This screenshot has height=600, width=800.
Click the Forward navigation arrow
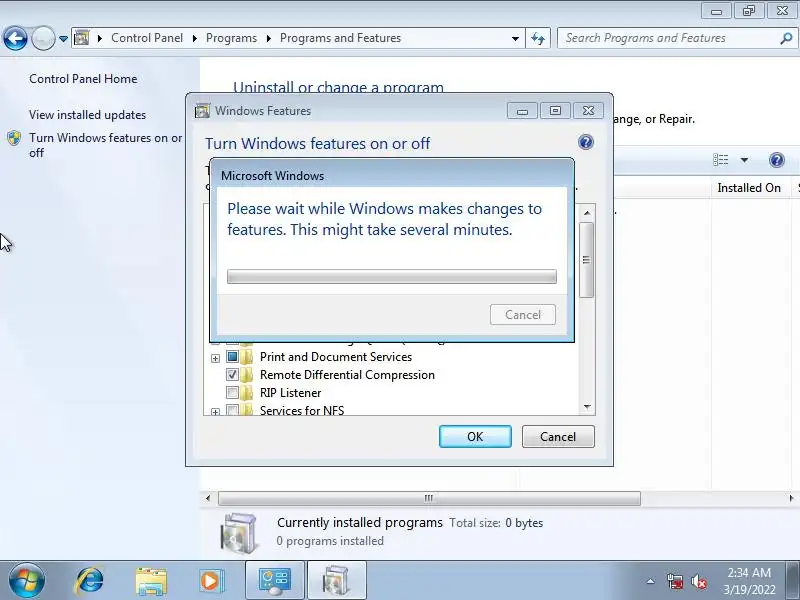point(43,38)
